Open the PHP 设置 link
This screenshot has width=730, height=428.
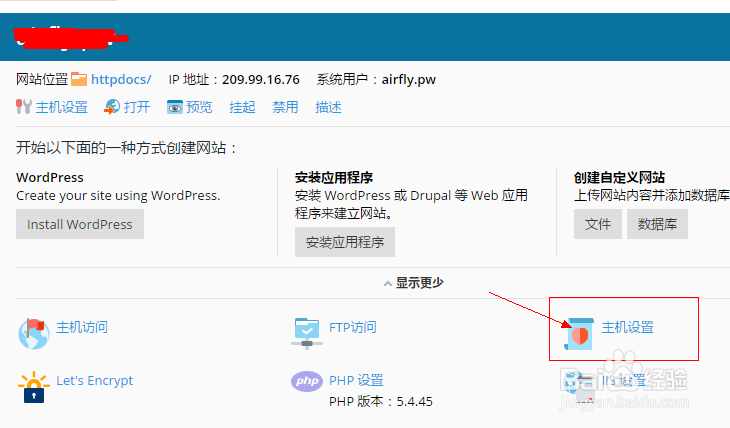click(356, 380)
